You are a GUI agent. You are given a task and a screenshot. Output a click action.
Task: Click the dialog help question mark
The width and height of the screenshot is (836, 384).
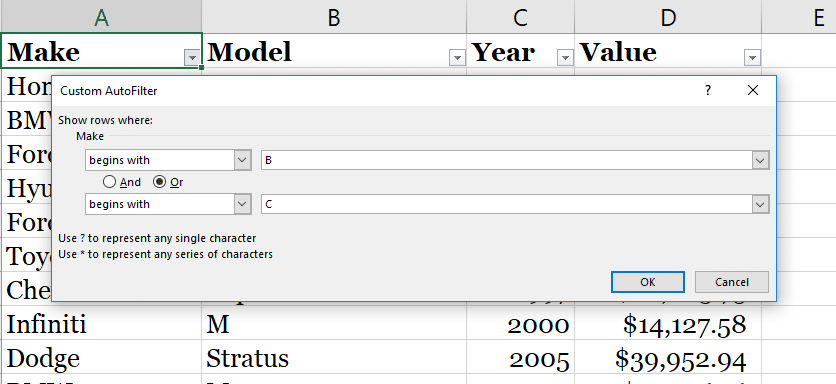point(708,91)
